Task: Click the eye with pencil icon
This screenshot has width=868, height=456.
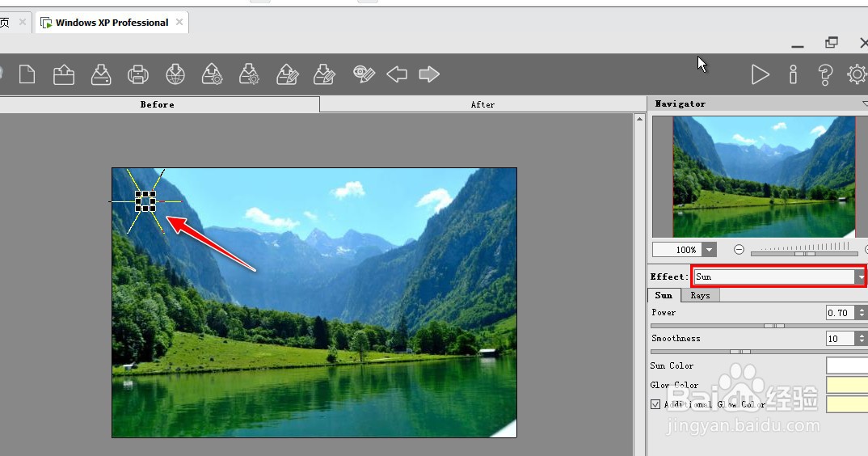Action: click(x=364, y=74)
